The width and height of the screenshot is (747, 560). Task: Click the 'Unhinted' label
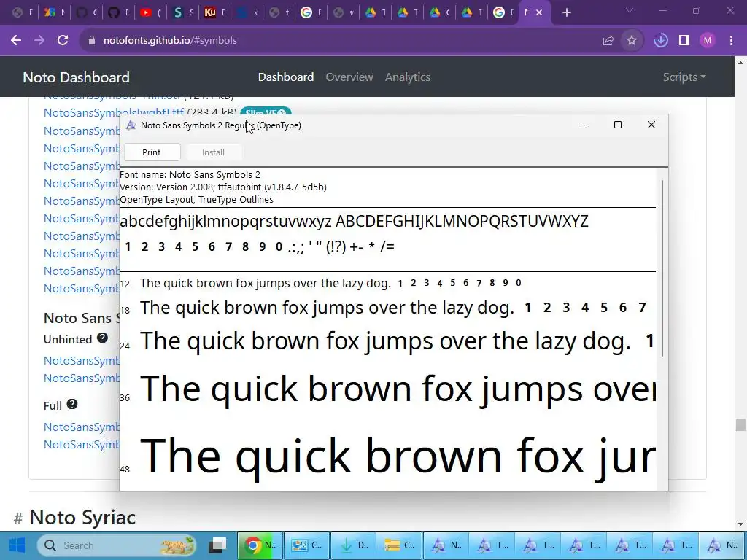tap(68, 340)
